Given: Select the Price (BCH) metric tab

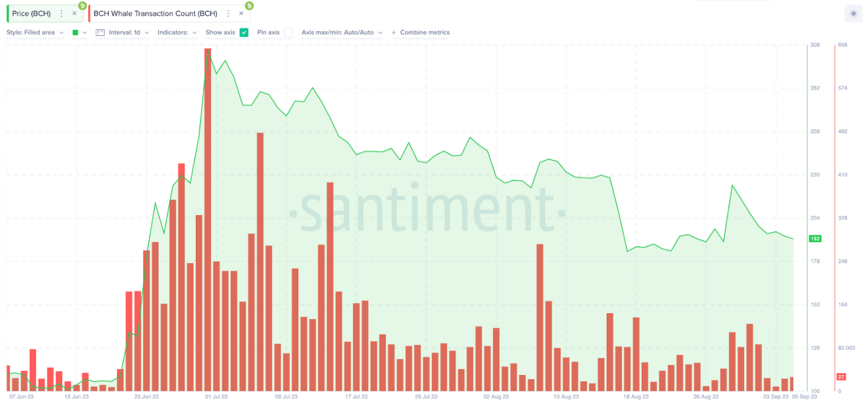Looking at the screenshot, I should 32,13.
